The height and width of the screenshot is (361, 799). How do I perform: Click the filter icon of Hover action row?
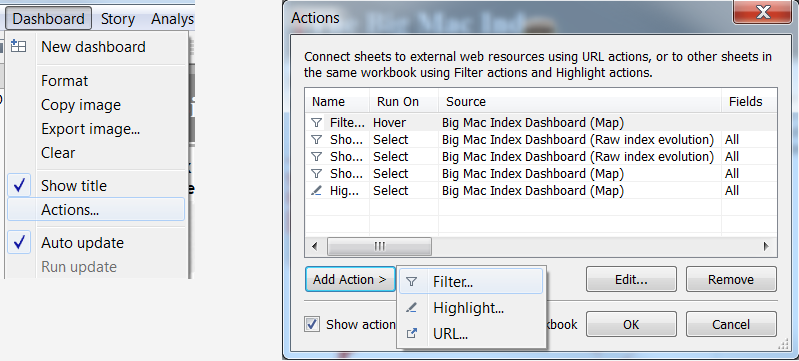316,123
